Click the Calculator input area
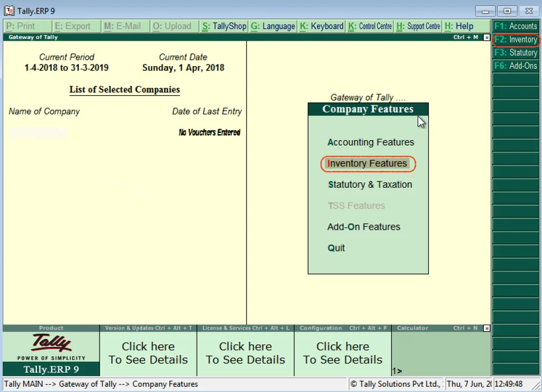Image resolution: width=542 pixels, height=392 pixels. click(441, 353)
